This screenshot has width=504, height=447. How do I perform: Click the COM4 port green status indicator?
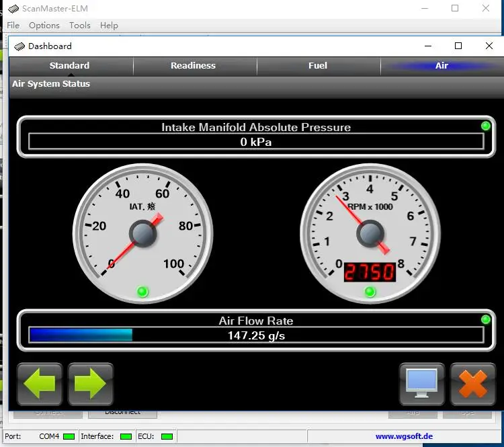pos(69,436)
